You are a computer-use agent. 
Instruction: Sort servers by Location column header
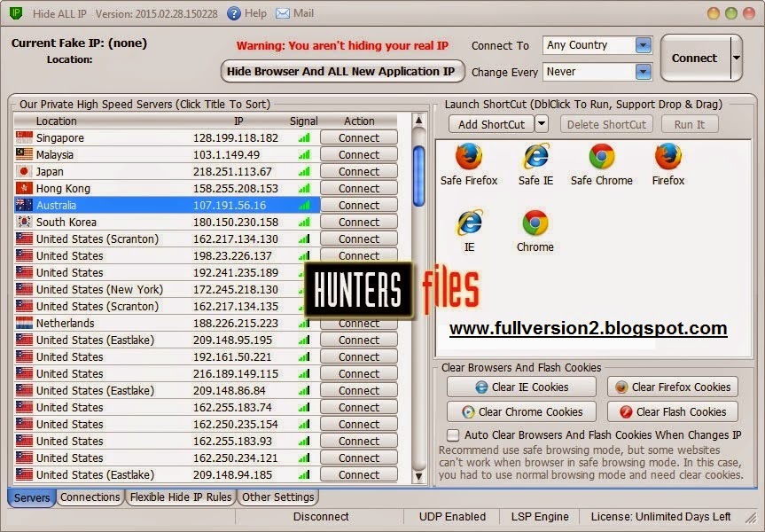pyautogui.click(x=56, y=121)
